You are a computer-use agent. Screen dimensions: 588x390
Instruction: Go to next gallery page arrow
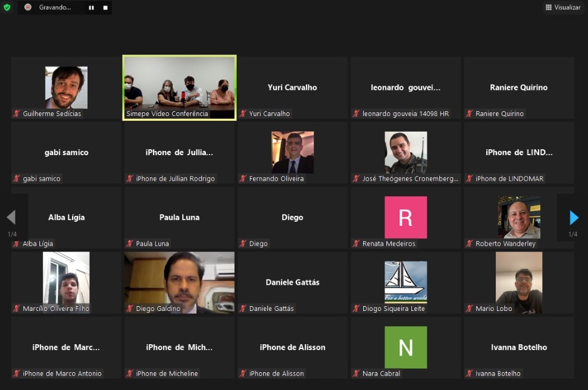point(573,218)
